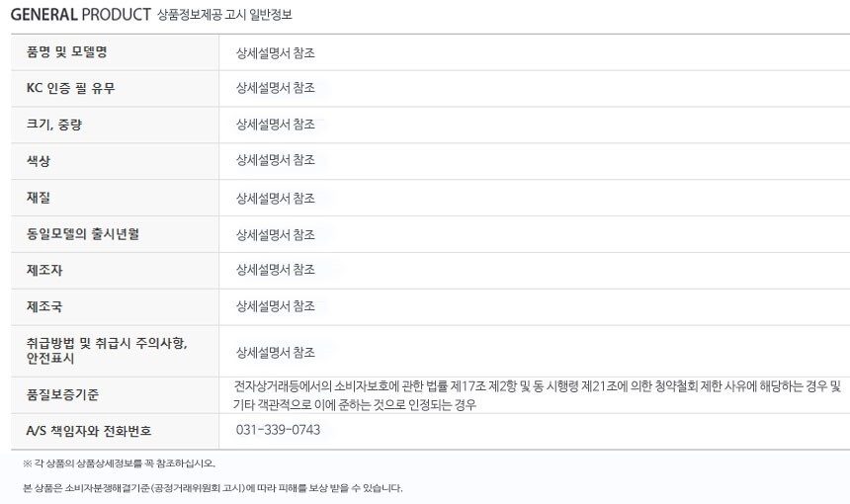The image size is (850, 504).
Task: Click the GENERAL PRODUCT heading
Action: pyautogui.click(x=81, y=15)
